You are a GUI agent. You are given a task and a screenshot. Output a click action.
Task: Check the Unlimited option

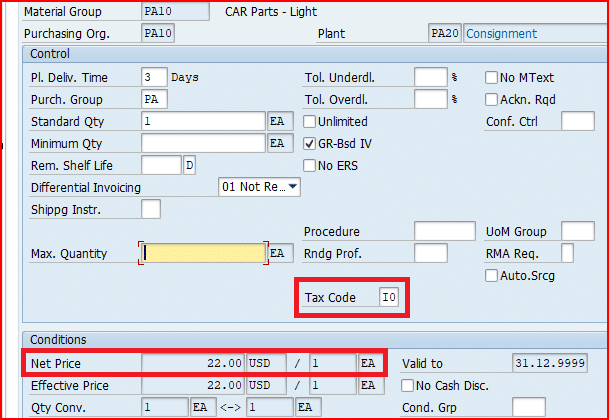click(x=310, y=121)
